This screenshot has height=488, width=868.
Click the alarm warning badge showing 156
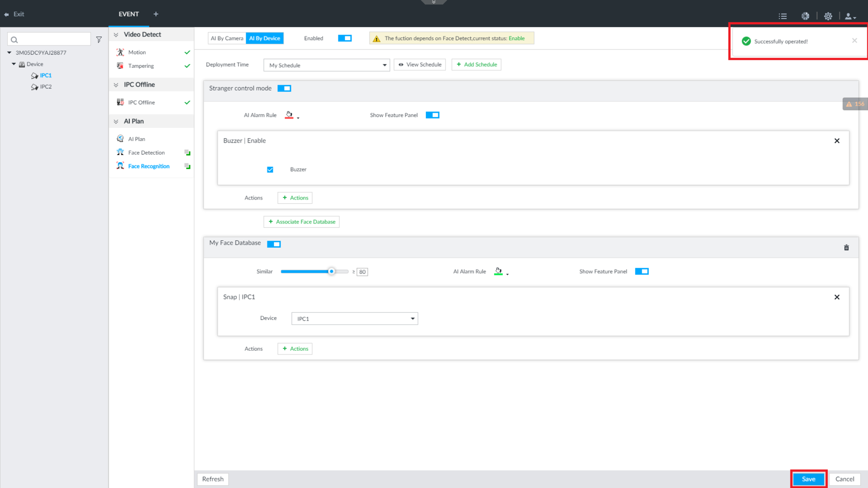coord(855,104)
